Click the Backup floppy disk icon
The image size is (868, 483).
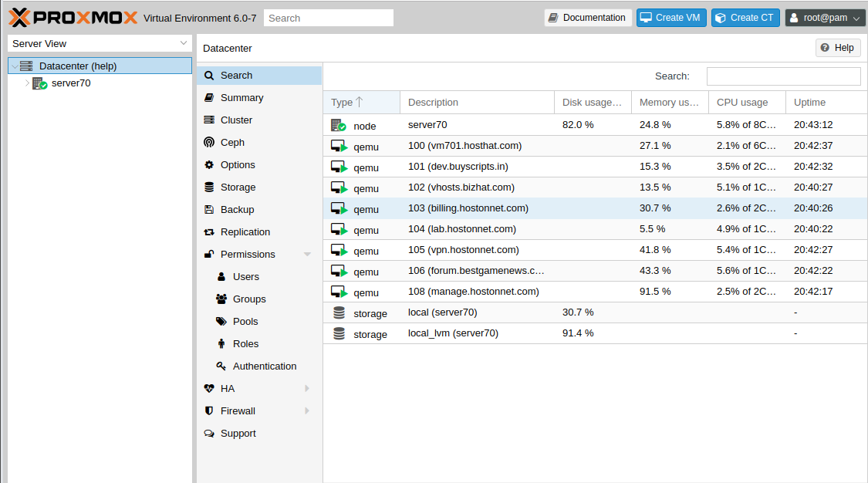[x=208, y=210]
